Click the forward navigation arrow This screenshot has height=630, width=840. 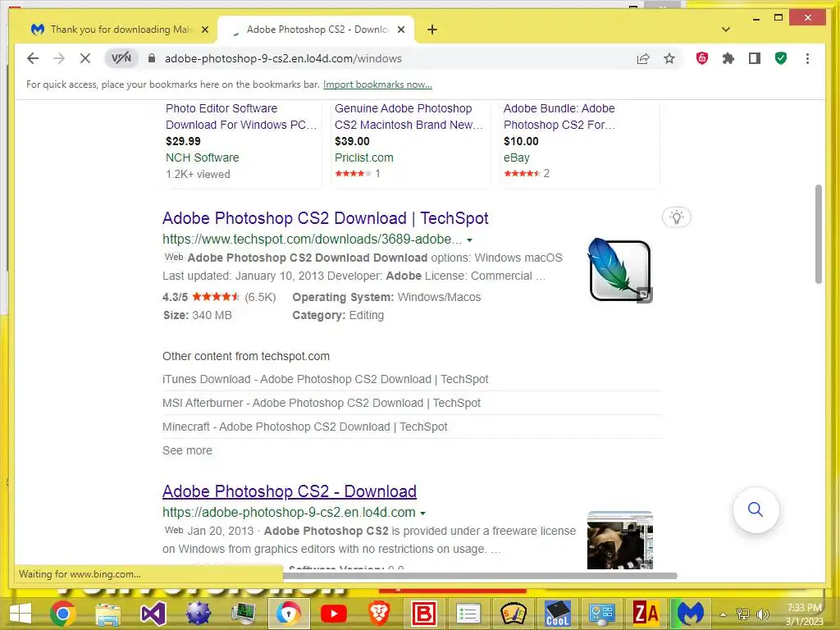(59, 58)
